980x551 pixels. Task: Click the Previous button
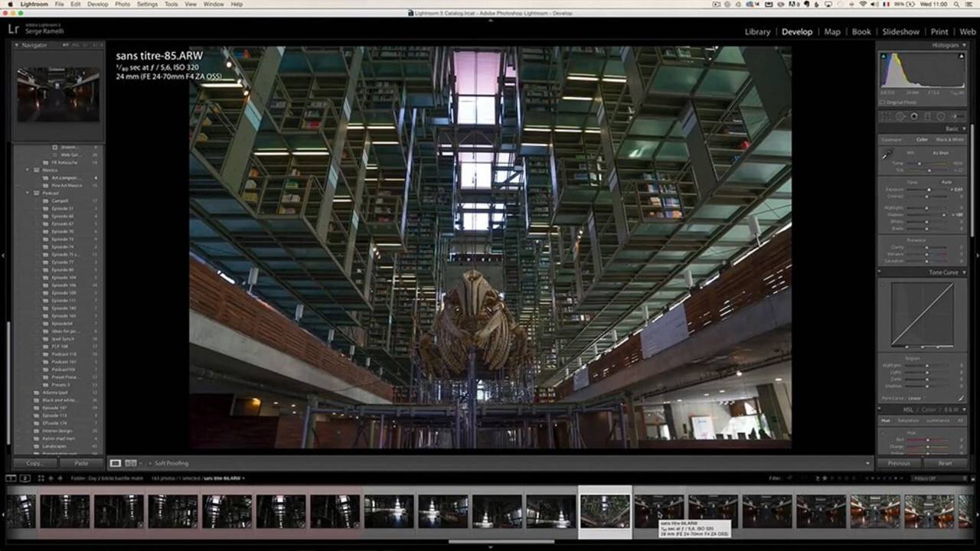(x=898, y=463)
